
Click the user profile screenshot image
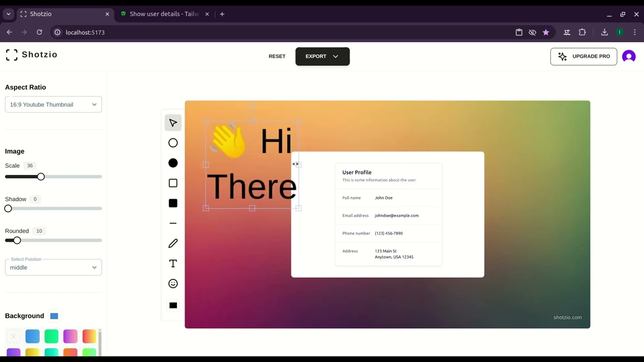388,215
